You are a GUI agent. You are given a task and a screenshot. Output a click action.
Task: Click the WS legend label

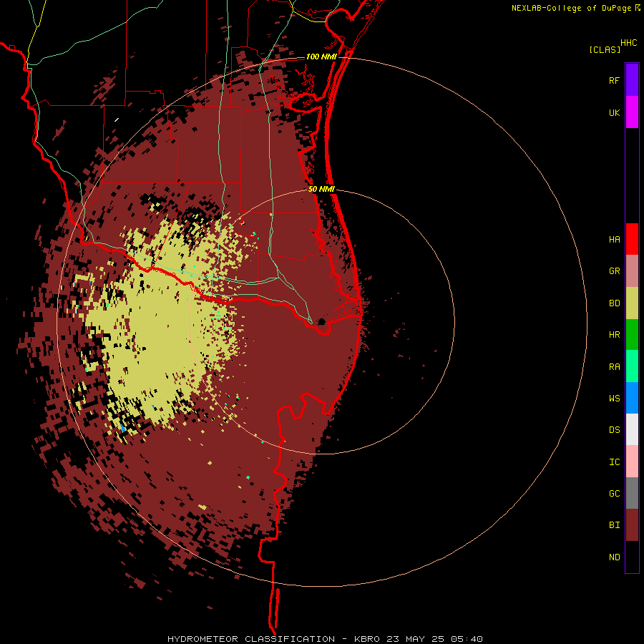point(615,399)
